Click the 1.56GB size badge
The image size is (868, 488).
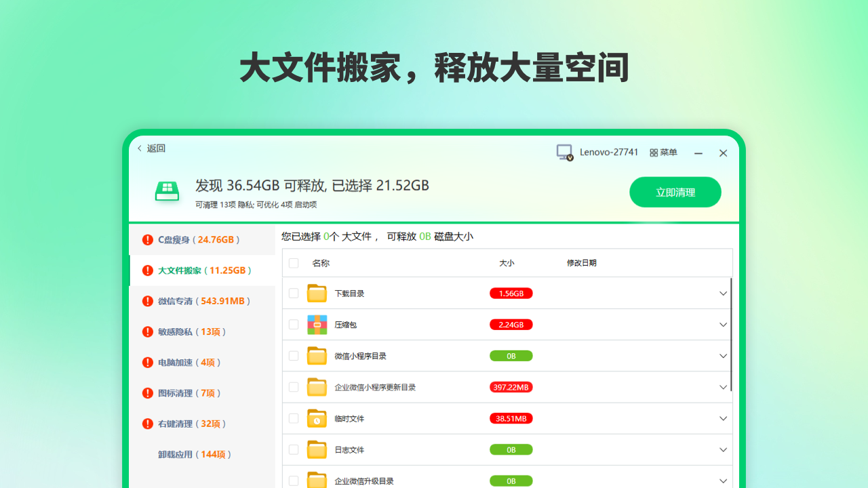(x=511, y=293)
